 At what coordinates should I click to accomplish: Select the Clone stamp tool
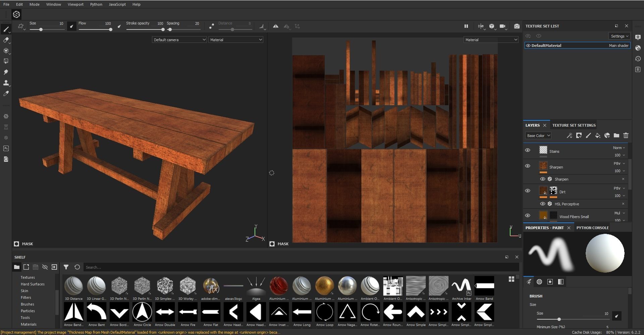[x=6, y=83]
